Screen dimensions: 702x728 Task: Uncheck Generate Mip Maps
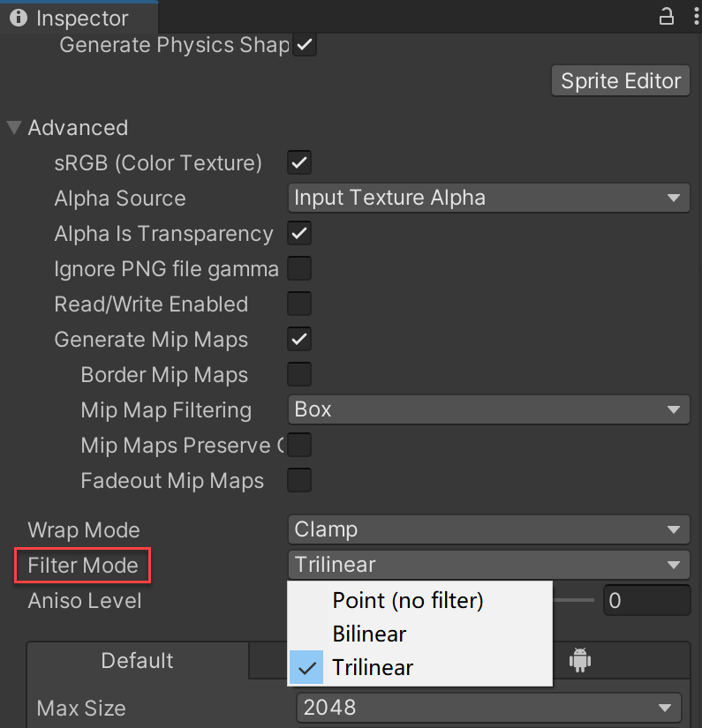pos(299,340)
